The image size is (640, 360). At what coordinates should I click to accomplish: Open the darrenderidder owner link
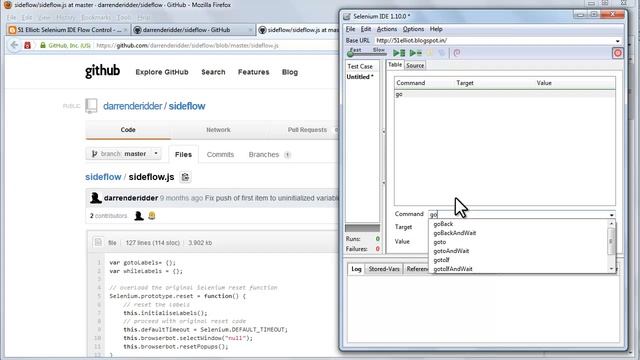133,106
